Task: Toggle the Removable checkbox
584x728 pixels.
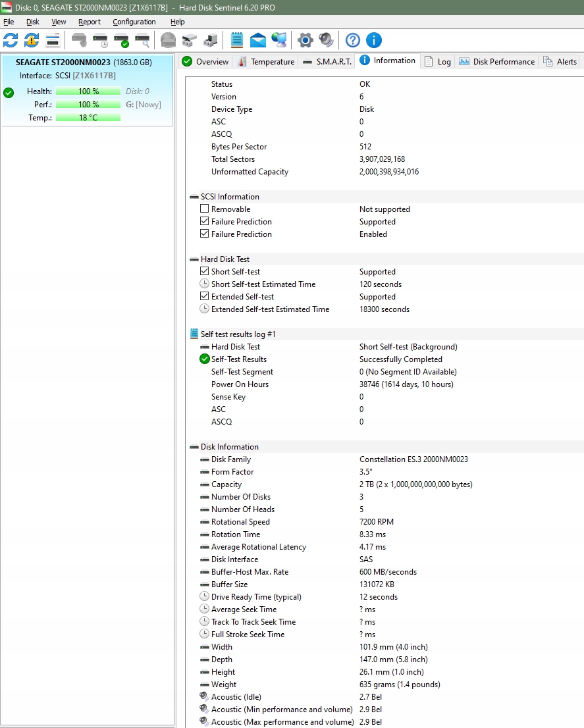Action: [x=204, y=209]
